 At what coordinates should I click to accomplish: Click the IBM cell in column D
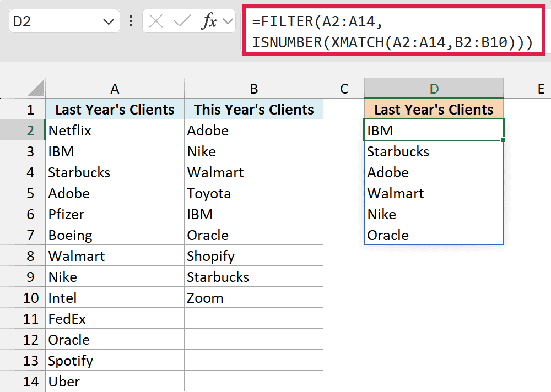click(x=434, y=130)
